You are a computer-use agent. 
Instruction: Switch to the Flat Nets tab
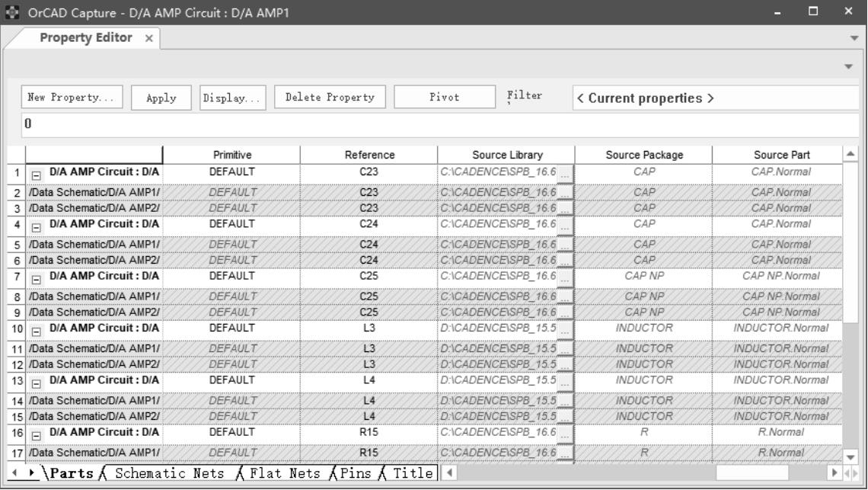pos(285,473)
